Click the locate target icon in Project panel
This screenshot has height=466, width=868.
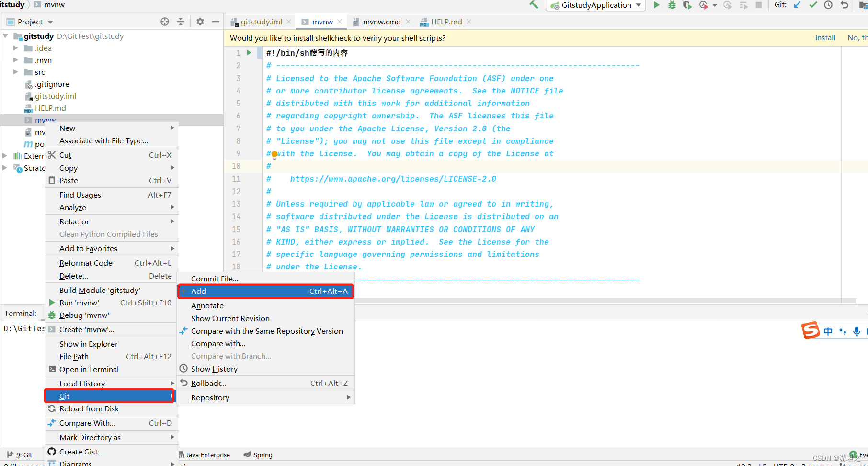[x=165, y=22]
